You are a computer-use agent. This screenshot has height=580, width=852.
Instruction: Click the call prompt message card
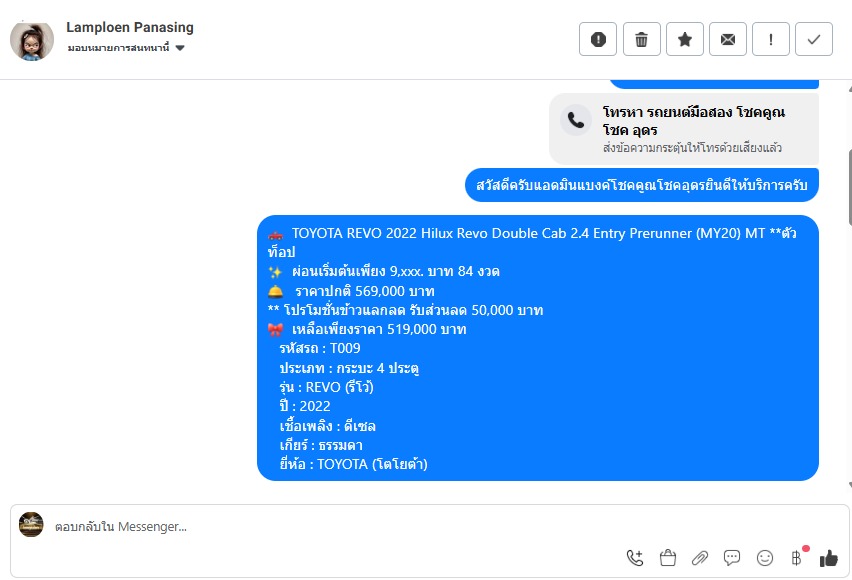pyautogui.click(x=684, y=129)
